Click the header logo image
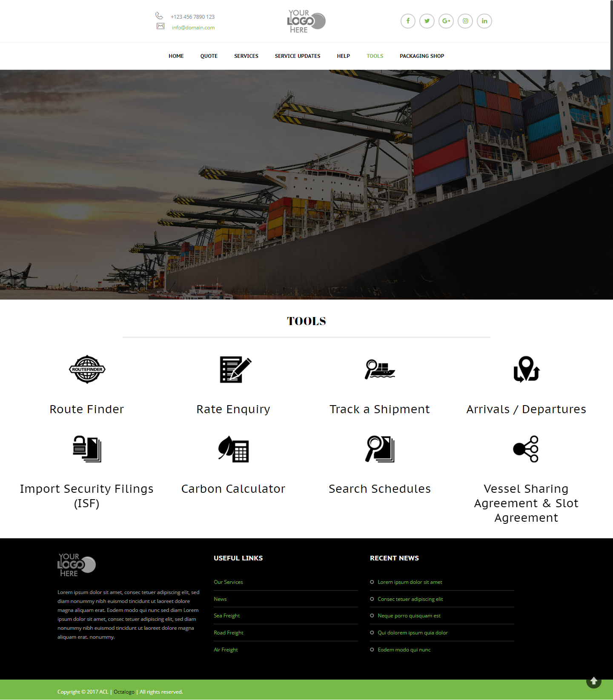 pyautogui.click(x=306, y=21)
